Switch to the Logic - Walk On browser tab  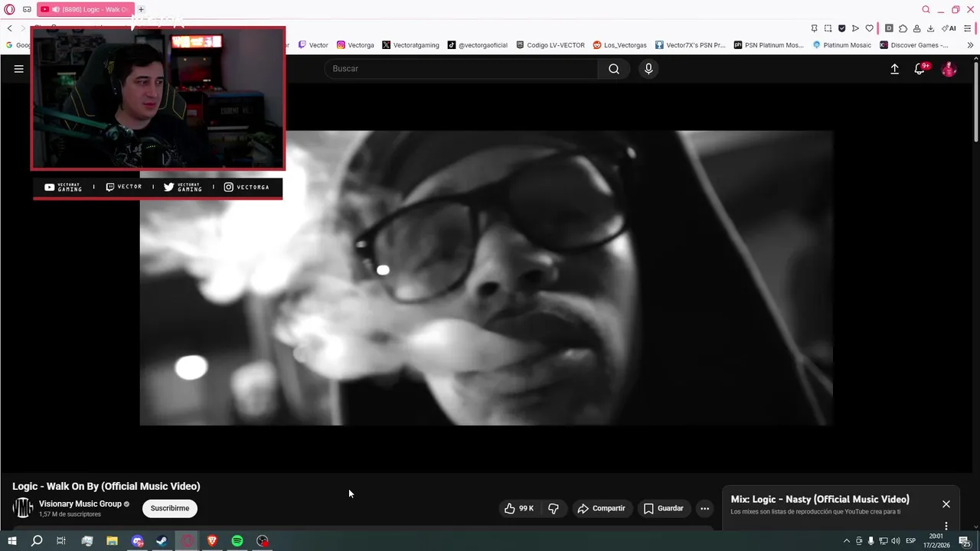84,9
